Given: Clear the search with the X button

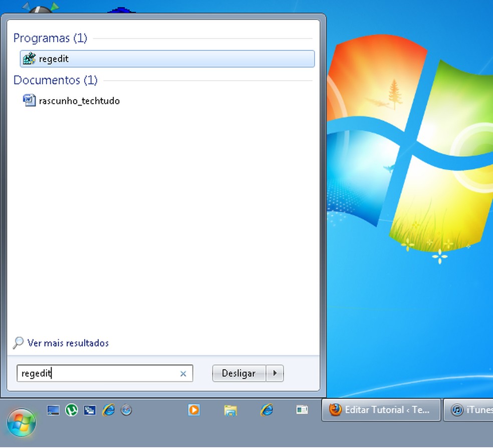Looking at the screenshot, I should [183, 373].
